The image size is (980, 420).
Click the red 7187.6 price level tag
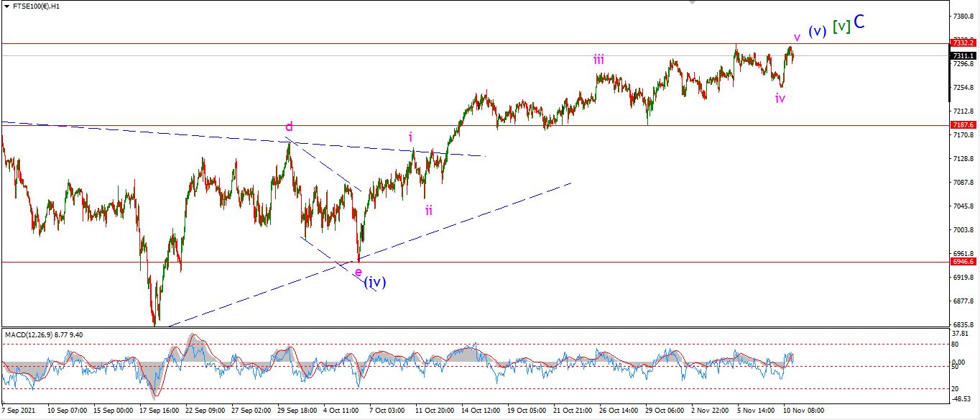pos(963,125)
